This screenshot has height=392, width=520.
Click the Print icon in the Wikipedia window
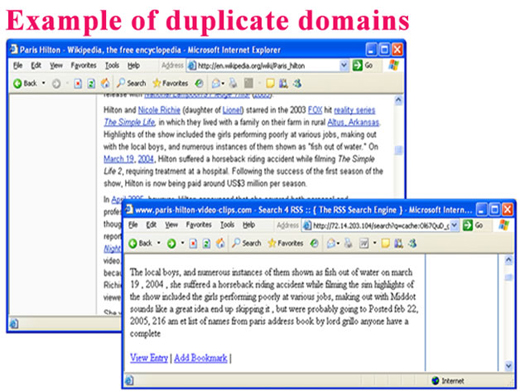[233, 83]
